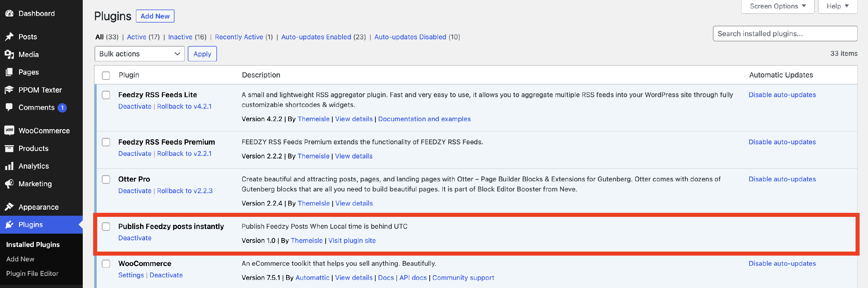Click the Comments speech bubble icon
Viewport: 868px width, 288px height.
tap(9, 108)
